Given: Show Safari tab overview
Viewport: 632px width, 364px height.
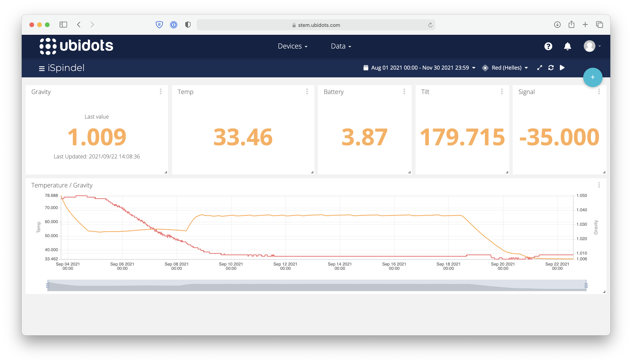Looking at the screenshot, I should click(599, 25).
